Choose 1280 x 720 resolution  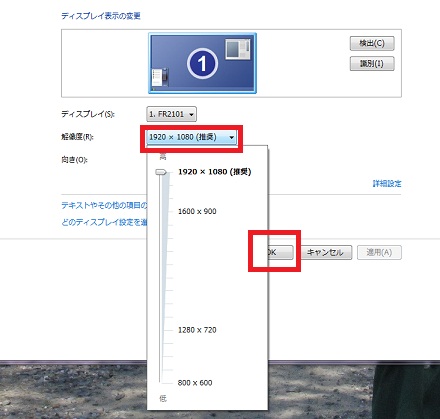[197, 330]
